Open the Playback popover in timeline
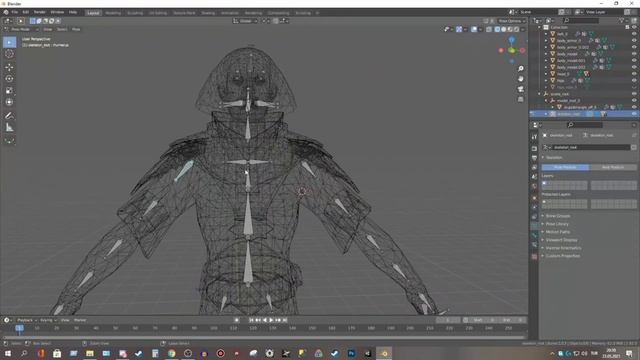Viewport: 640px width, 360px height. point(27,320)
